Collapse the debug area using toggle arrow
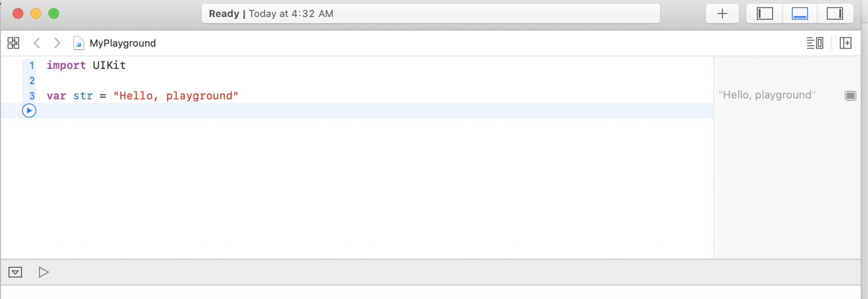 coord(15,272)
